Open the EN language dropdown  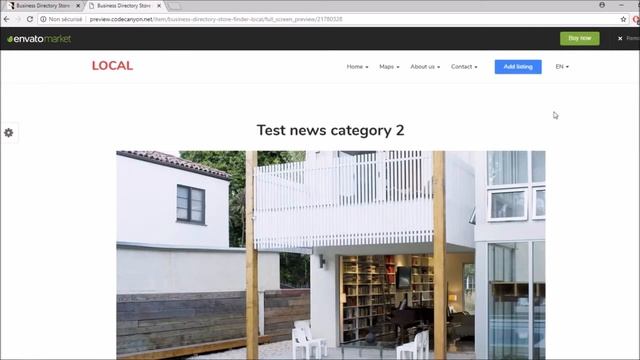tap(562, 67)
